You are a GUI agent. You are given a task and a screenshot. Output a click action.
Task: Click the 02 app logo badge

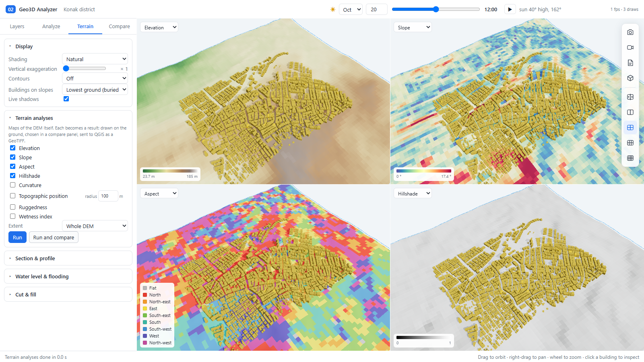10,9
